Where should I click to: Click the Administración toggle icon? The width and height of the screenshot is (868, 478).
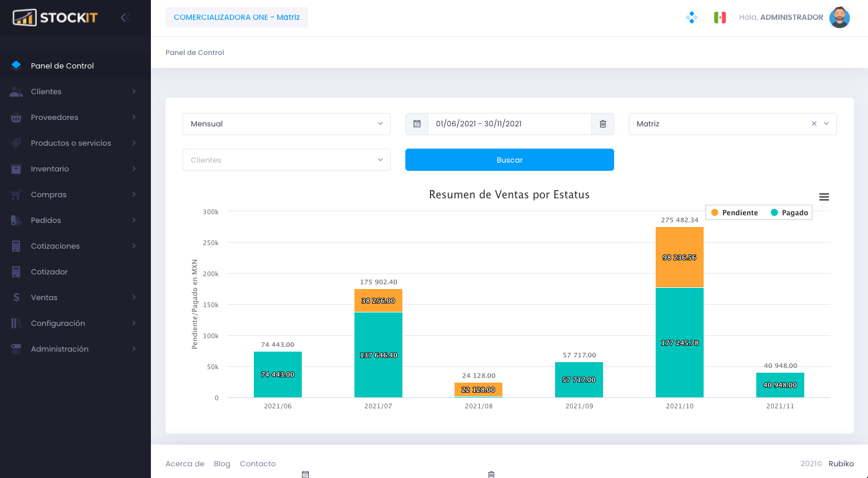pyautogui.click(x=16, y=349)
